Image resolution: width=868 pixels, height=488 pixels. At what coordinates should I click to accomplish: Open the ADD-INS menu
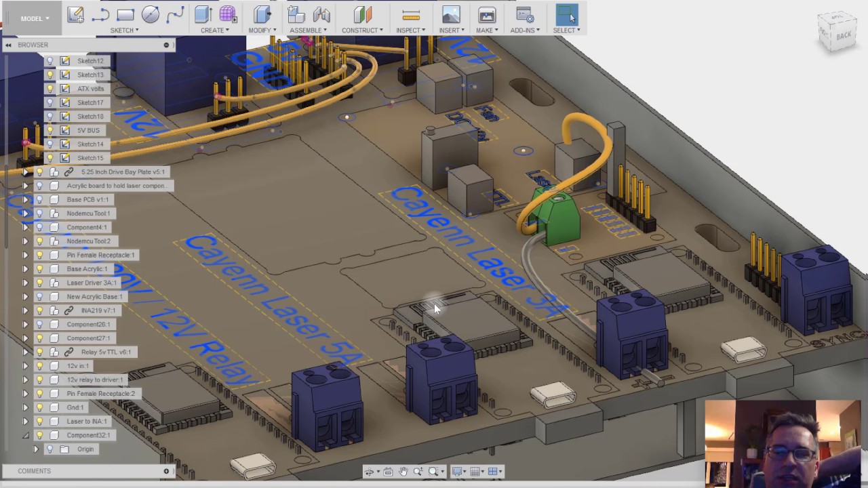[x=525, y=30]
